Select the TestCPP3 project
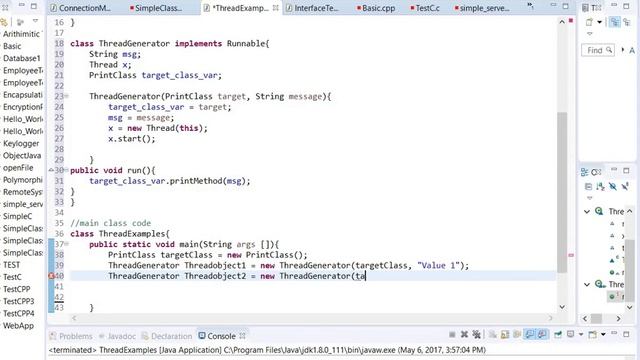 pos(19,301)
